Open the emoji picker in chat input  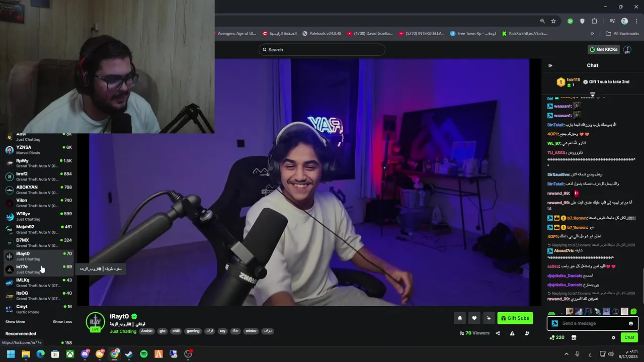pos(631,323)
